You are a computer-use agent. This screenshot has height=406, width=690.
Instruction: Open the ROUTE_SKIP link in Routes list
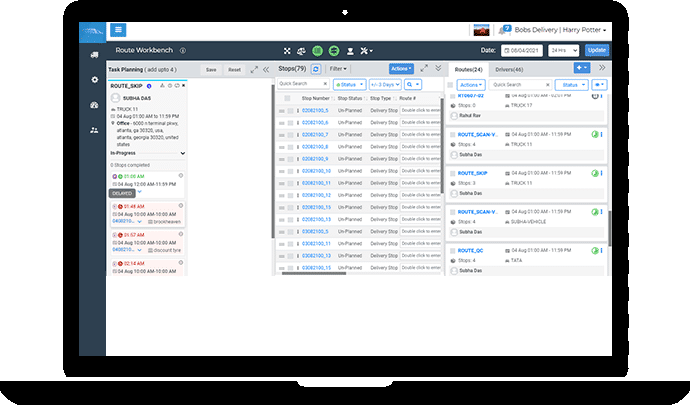pos(472,173)
